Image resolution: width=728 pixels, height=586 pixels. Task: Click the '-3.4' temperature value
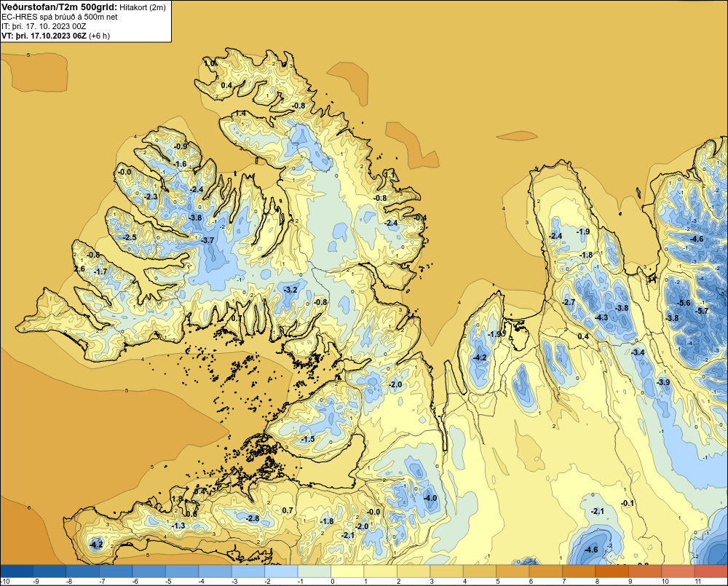tap(638, 352)
